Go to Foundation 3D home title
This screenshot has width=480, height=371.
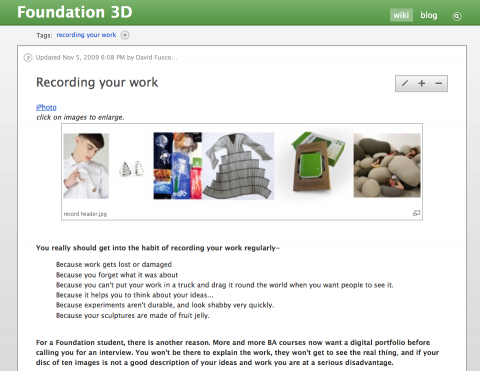tap(75, 12)
